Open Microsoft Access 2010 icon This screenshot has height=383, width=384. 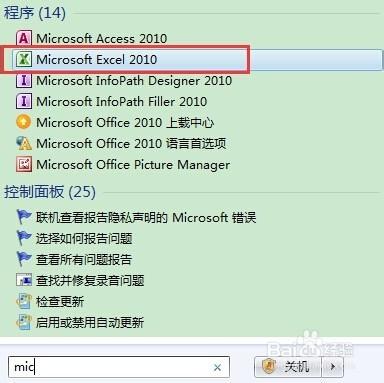(x=24, y=38)
